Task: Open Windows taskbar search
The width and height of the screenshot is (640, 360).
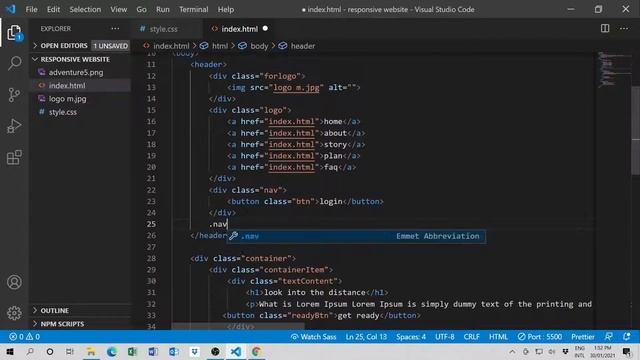Action: coord(30,351)
